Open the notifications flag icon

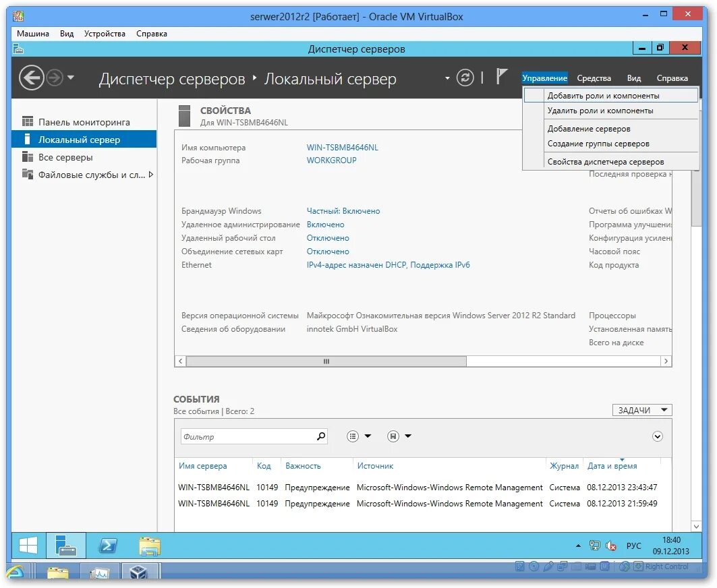502,76
